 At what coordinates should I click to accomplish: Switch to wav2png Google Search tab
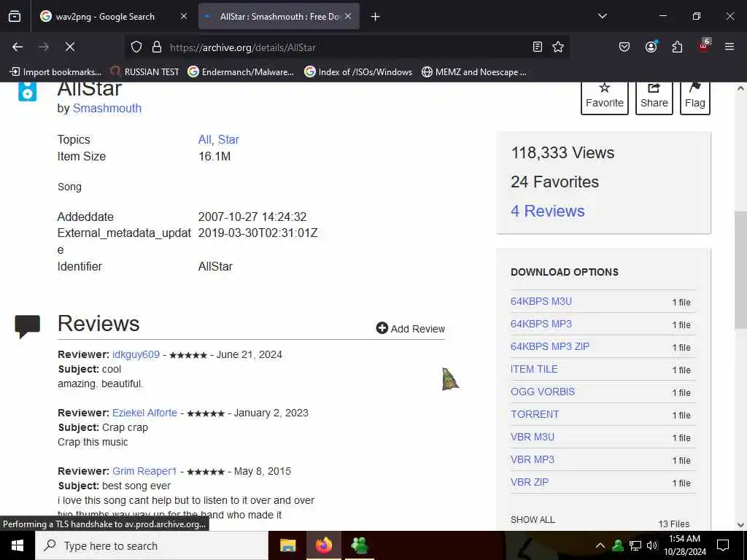click(x=105, y=17)
